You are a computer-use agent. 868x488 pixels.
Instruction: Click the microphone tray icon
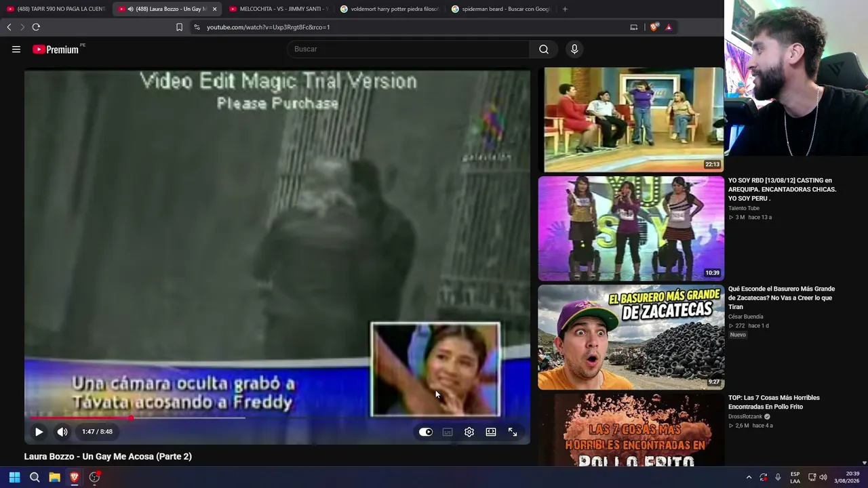[x=778, y=477]
